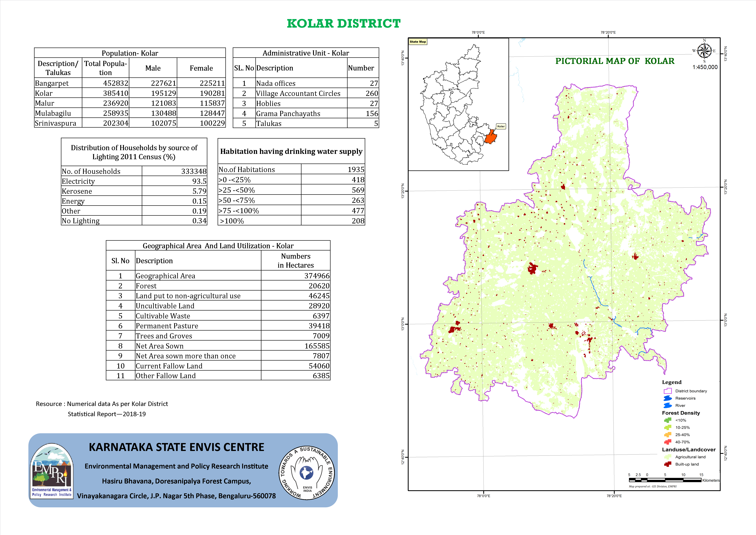
Task: Click Land put to non-agricultural use
Action: click(x=188, y=296)
